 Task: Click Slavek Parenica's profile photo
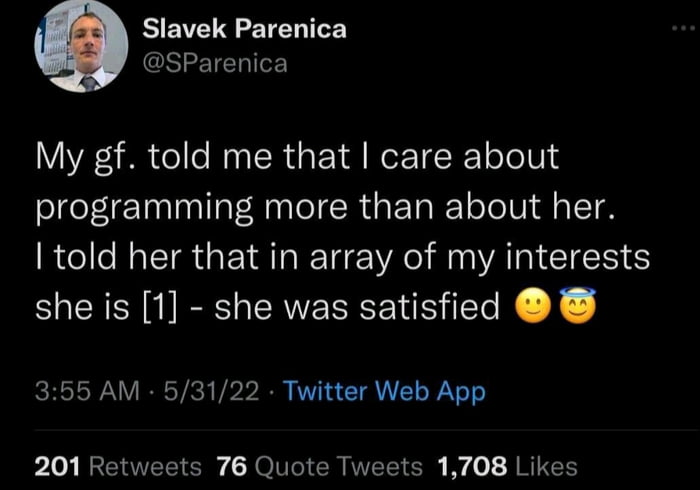pos(81,46)
